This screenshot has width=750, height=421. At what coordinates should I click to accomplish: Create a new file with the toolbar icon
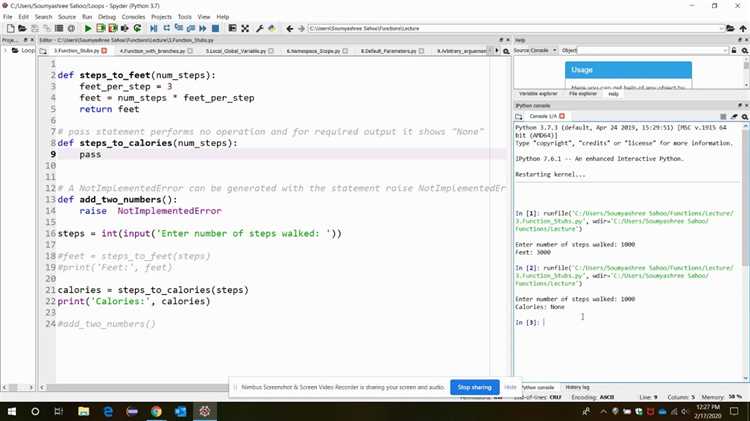click(10, 29)
